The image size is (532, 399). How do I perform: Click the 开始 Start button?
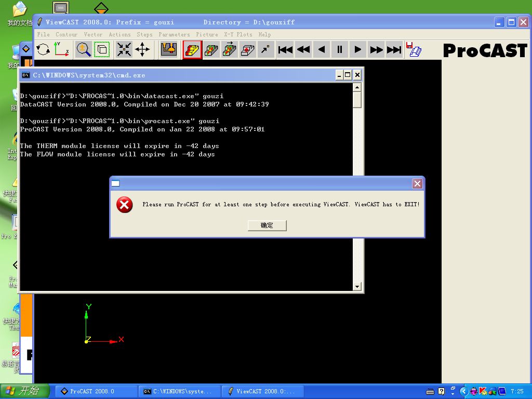(24, 391)
